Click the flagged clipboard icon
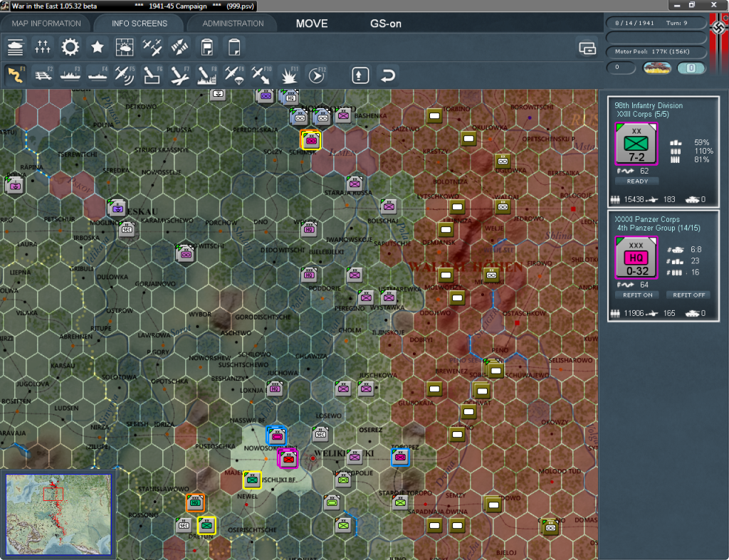The width and height of the screenshot is (729, 560). click(207, 47)
